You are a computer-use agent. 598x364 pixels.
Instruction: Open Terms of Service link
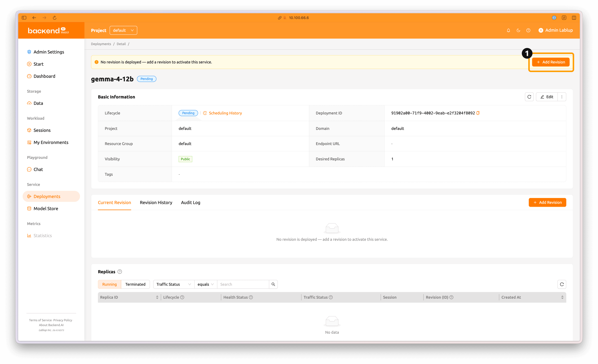coord(40,320)
